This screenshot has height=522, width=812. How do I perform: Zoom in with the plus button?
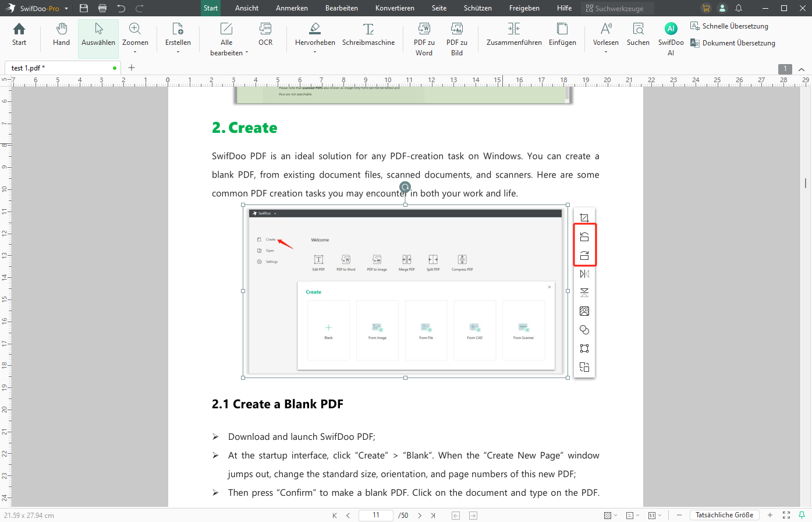770,516
